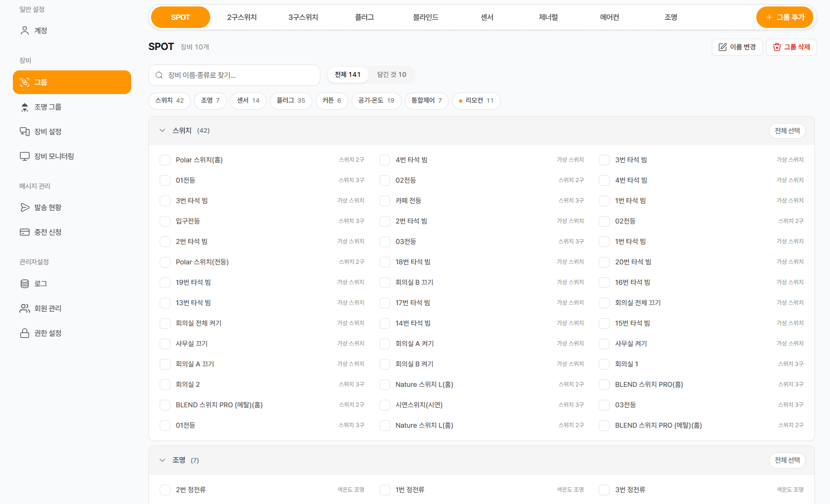Open 장비 모니터링 in the sidebar

[x=72, y=156]
